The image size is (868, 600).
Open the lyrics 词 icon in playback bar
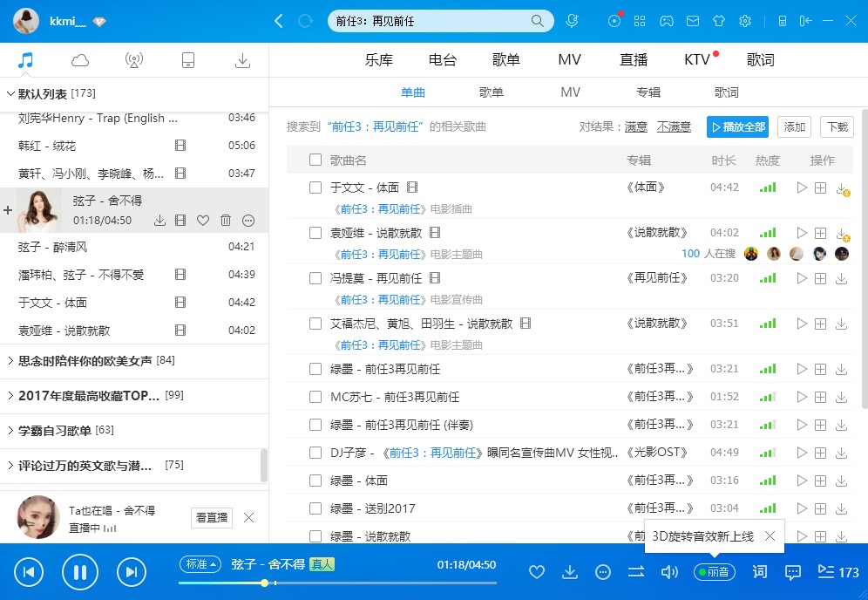coord(759,572)
